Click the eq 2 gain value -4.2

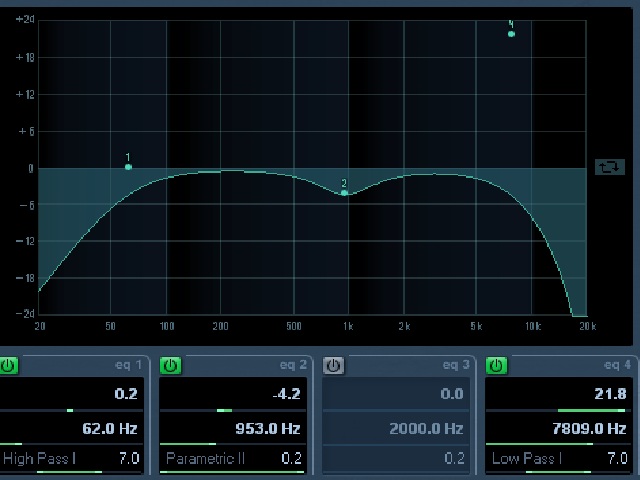tap(287, 394)
